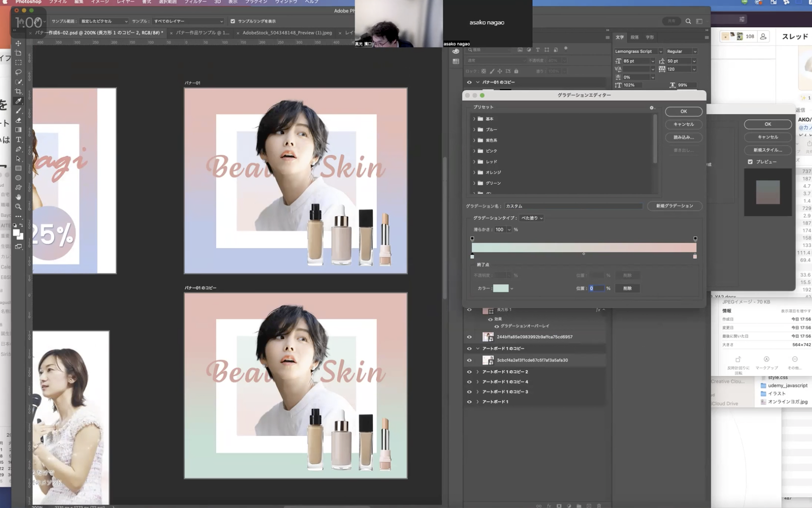The image size is (812, 508).
Task: Toggle the サンプルリングを表示 checkbox
Action: coord(233,21)
